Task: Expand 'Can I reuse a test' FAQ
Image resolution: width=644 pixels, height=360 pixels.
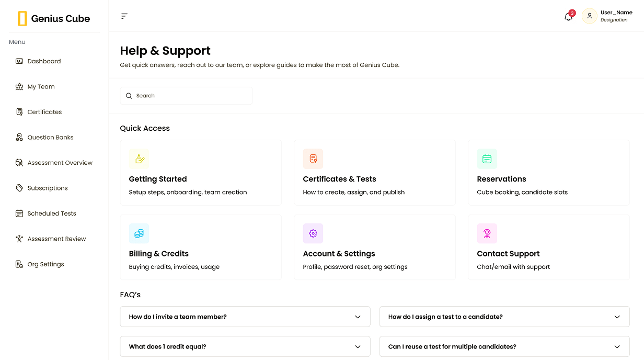Action: [504, 347]
